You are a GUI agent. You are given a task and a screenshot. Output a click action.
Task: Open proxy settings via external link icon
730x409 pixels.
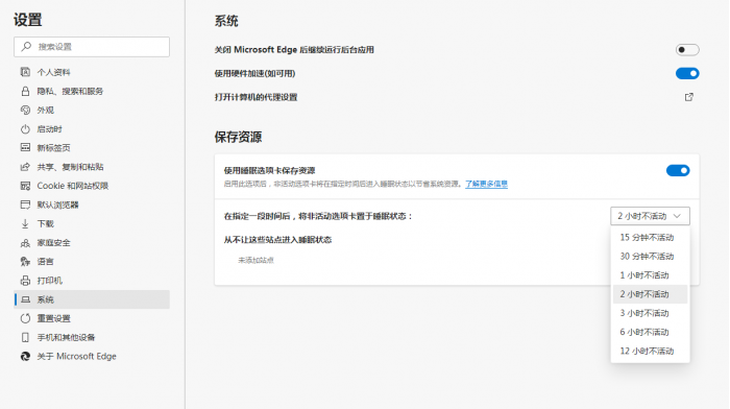(x=688, y=97)
